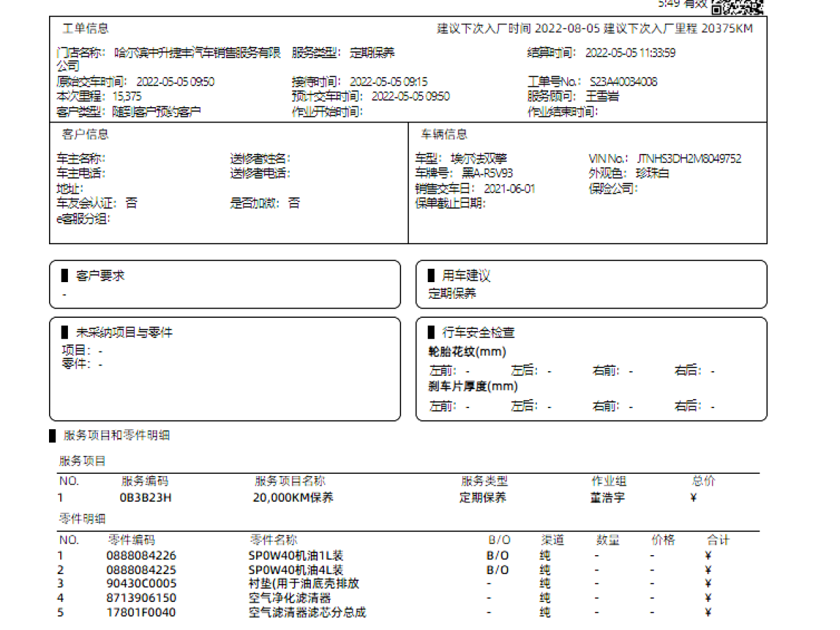Select the 车辆信息 section heading

tap(444, 134)
